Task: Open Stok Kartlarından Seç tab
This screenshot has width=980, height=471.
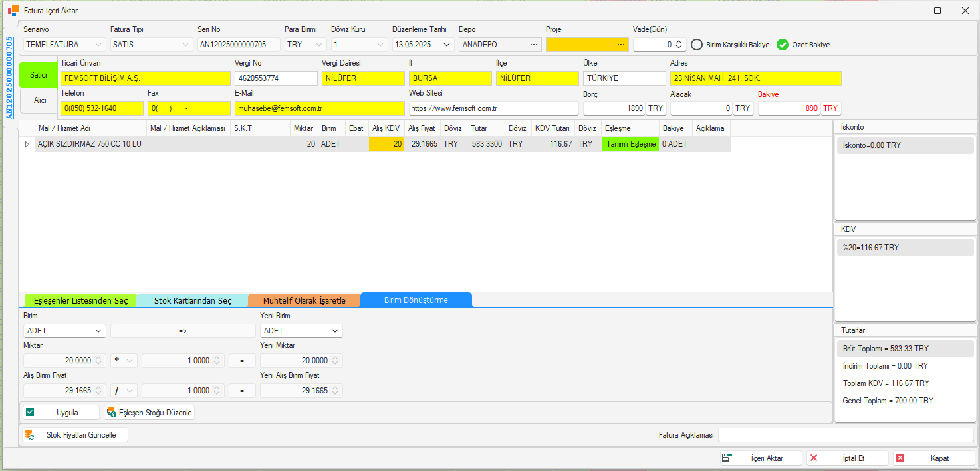Action: [x=193, y=300]
